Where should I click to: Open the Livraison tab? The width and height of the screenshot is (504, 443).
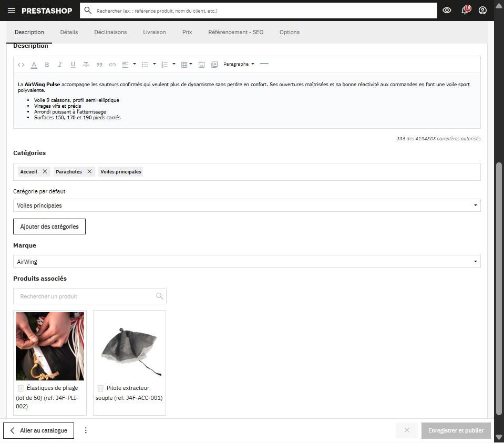click(x=155, y=32)
